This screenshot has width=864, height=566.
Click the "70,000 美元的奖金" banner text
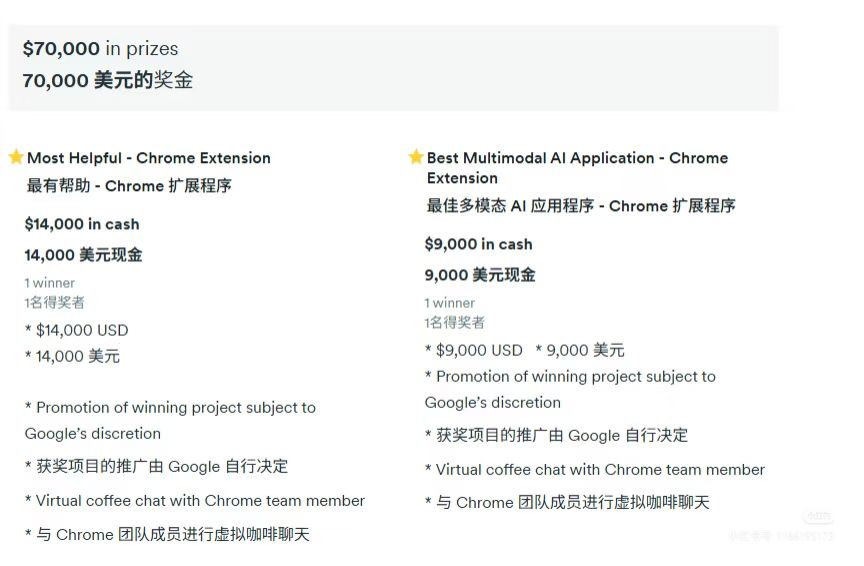107,80
